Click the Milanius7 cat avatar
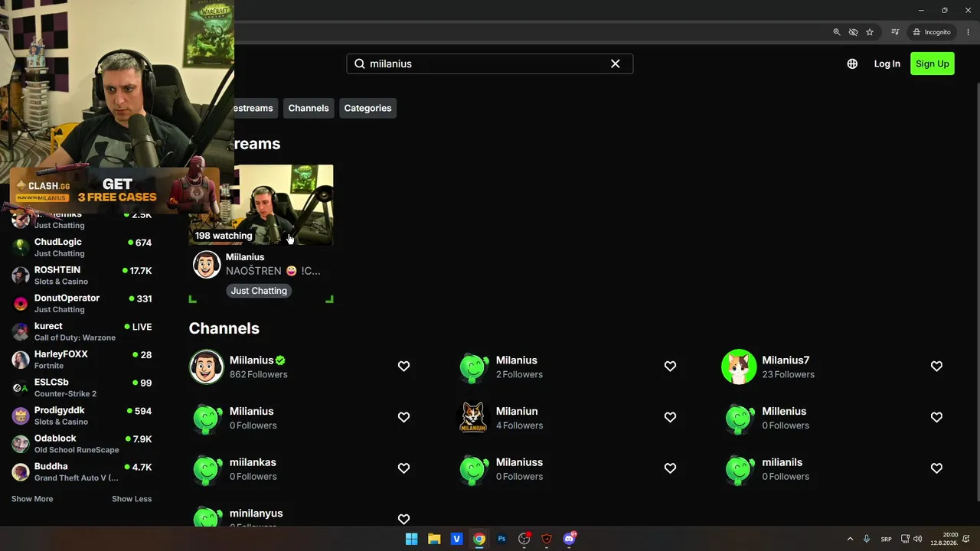This screenshot has width=980, height=551. pos(739,367)
